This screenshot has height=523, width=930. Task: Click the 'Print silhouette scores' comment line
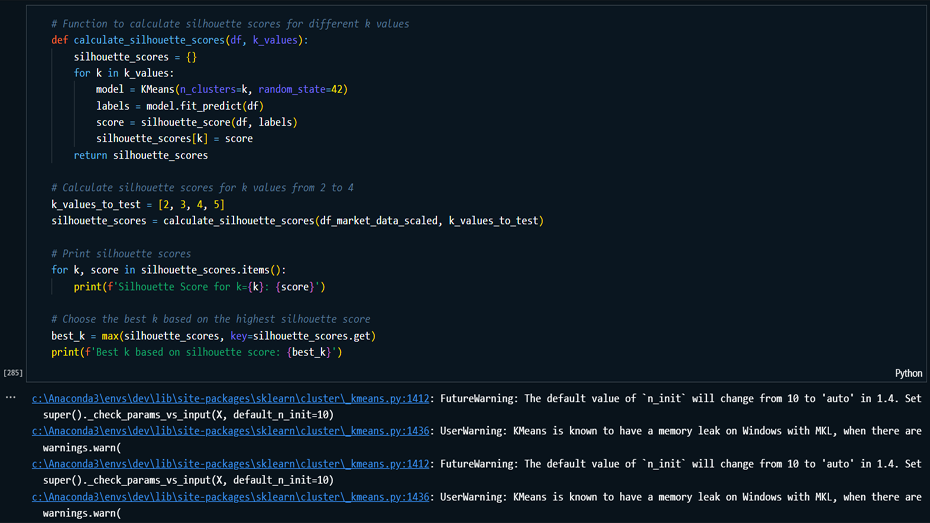(121, 253)
